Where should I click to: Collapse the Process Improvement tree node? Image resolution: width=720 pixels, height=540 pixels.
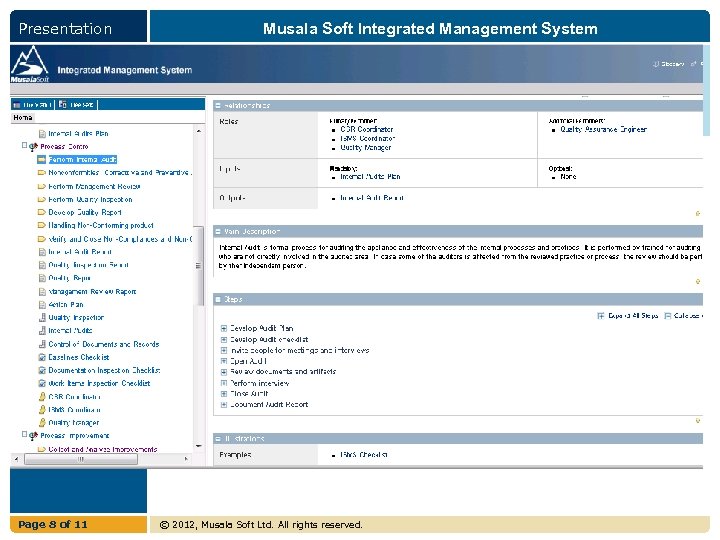pyautogui.click(x=24, y=434)
